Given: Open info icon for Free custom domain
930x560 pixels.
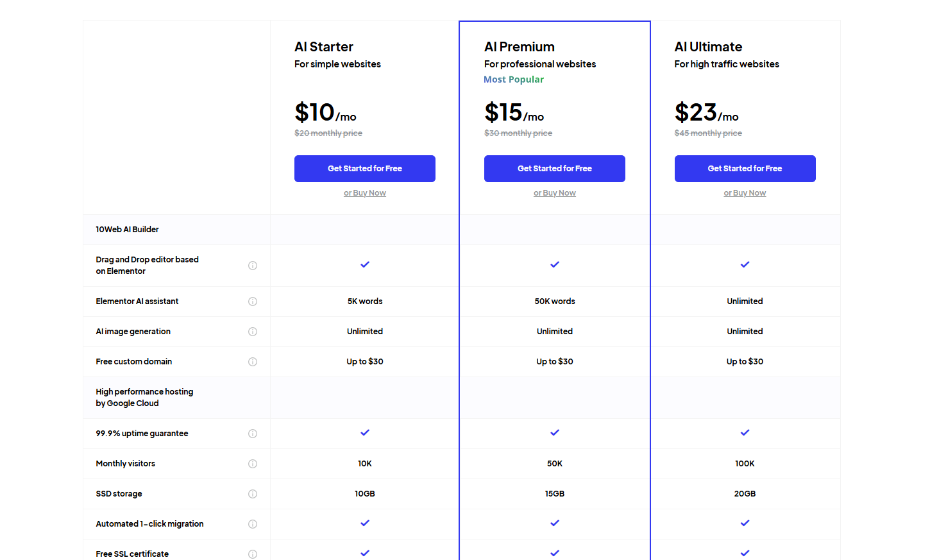Looking at the screenshot, I should pyautogui.click(x=253, y=362).
